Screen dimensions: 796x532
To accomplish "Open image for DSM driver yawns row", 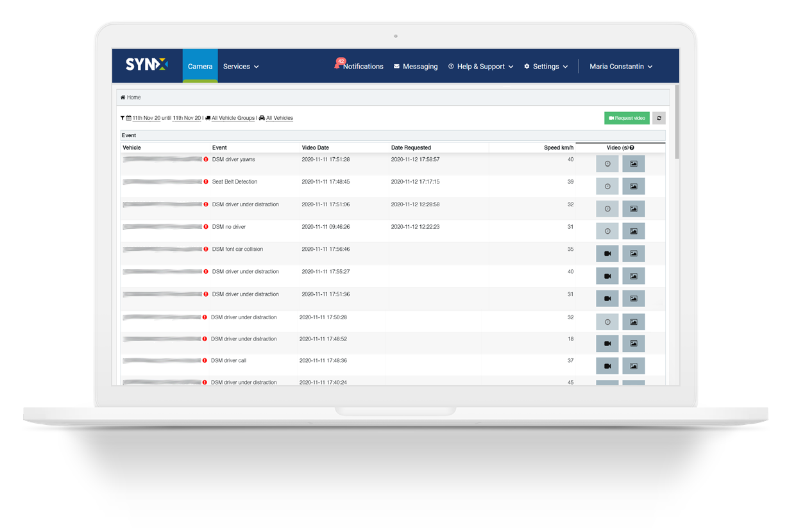I will (x=634, y=164).
